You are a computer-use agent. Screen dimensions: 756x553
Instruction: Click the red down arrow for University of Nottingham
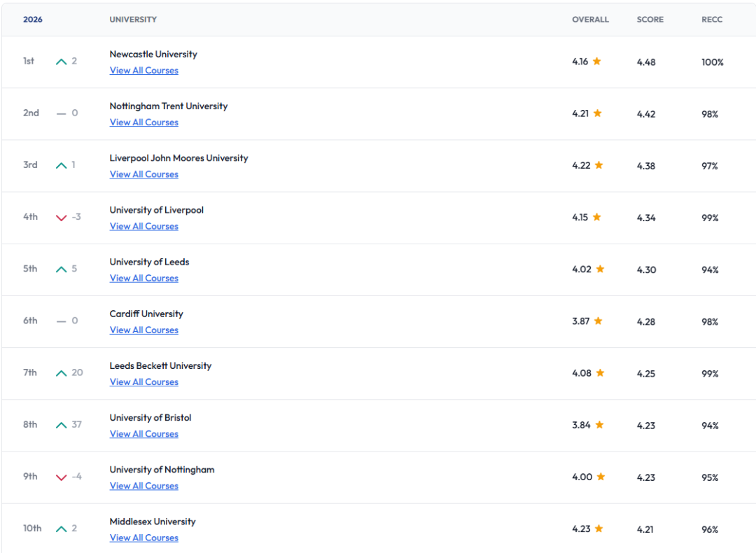(61, 478)
